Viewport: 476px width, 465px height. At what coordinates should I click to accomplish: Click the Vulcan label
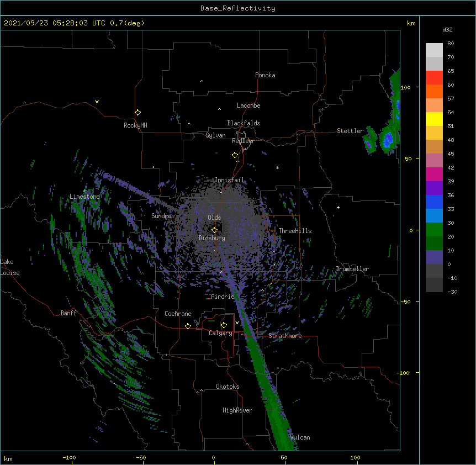coord(300,437)
